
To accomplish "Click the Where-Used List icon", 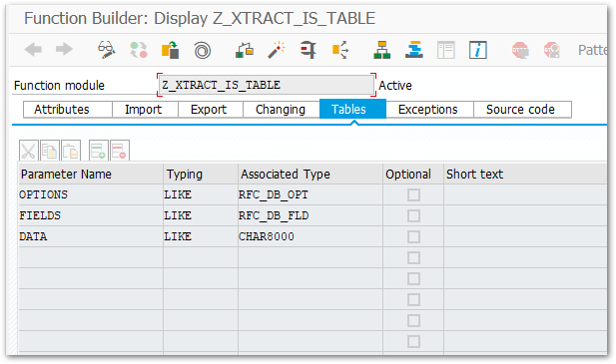I will pyautogui.click(x=340, y=50).
